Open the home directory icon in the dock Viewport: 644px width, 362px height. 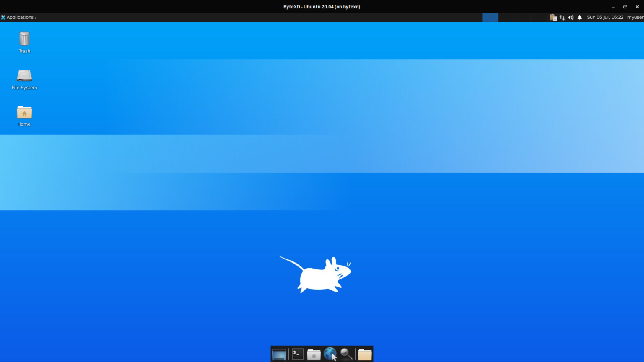pos(313,354)
